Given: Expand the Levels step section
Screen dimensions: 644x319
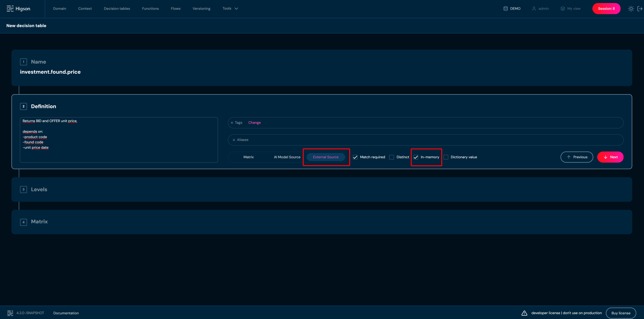Looking at the screenshot, I should [x=39, y=189].
